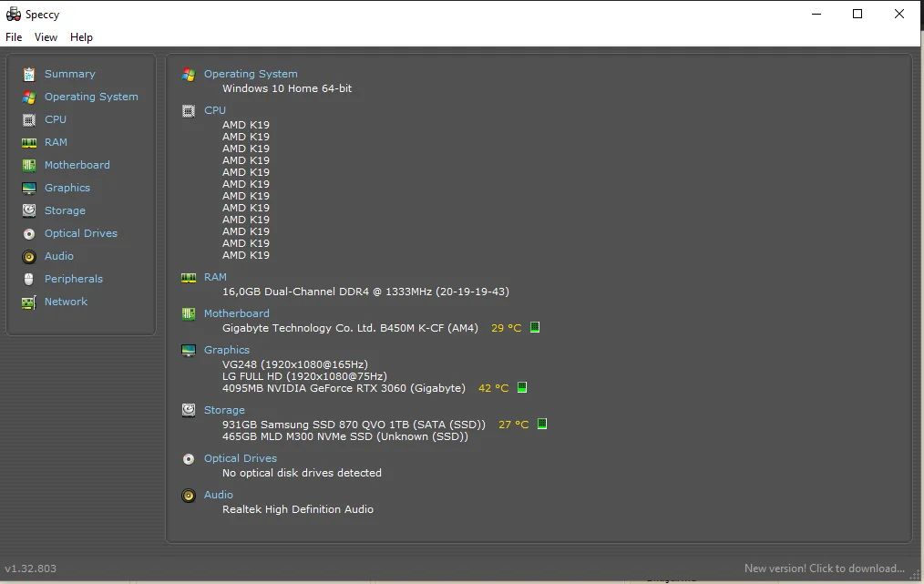The width and height of the screenshot is (924, 584).
Task: Click the Optical Drives heading link in summary
Action: click(x=241, y=458)
